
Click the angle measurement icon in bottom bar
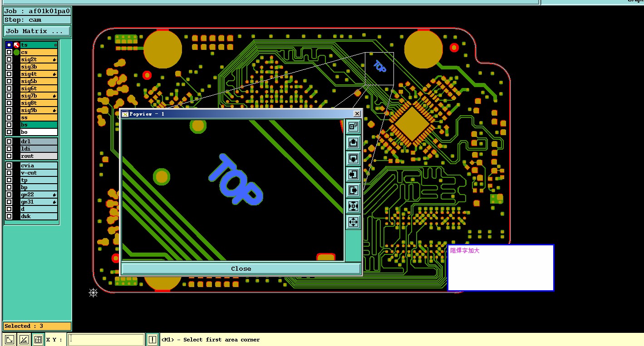(24, 339)
